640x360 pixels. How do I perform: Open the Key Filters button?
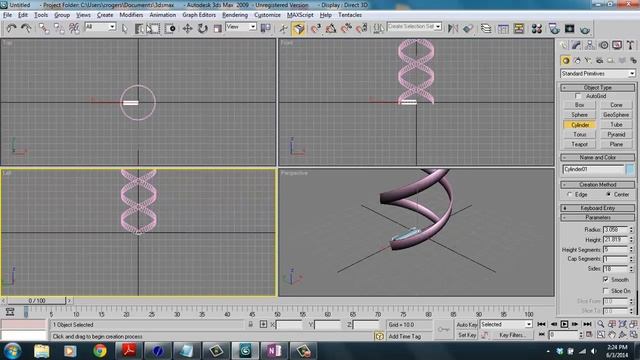(512, 335)
